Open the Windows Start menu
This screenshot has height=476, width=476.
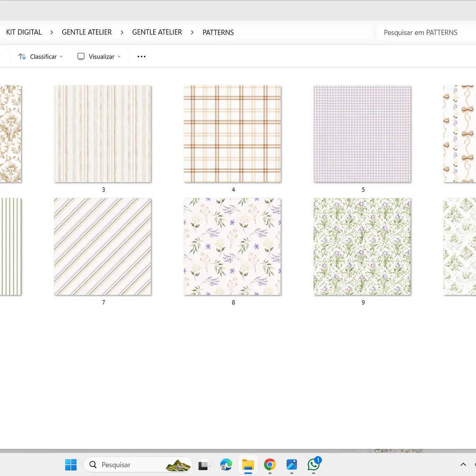tap(71, 464)
